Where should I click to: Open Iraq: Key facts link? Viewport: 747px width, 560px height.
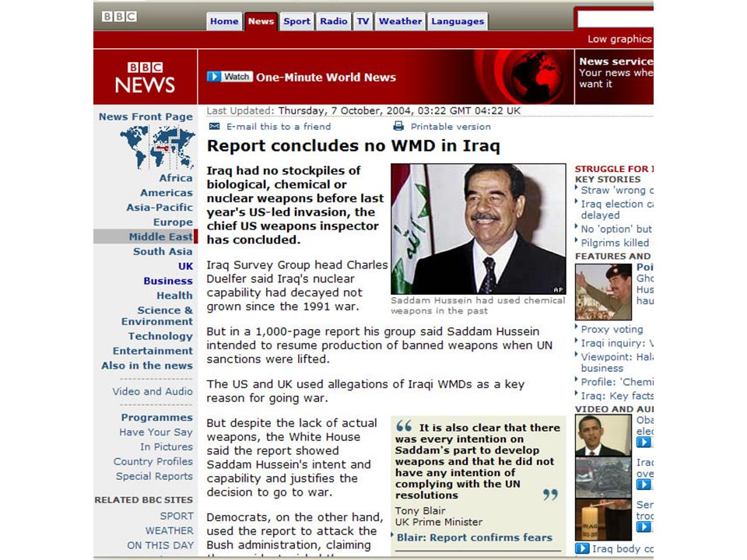(617, 396)
